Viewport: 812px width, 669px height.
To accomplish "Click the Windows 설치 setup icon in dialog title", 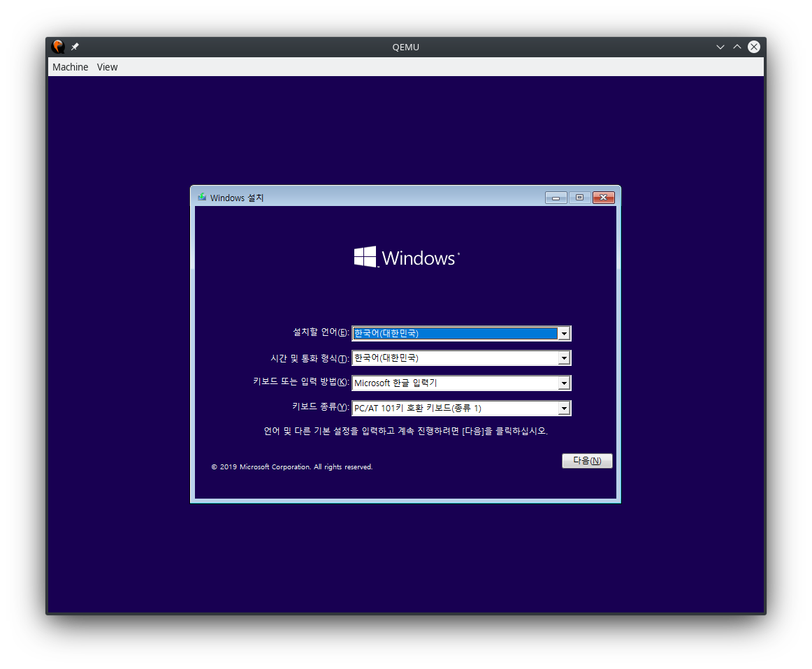I will [202, 197].
